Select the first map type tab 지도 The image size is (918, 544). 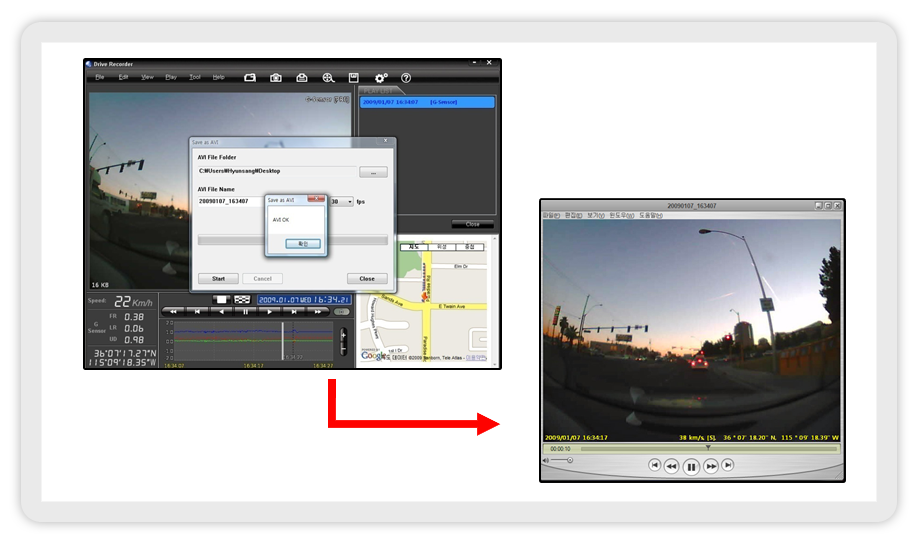tap(415, 247)
